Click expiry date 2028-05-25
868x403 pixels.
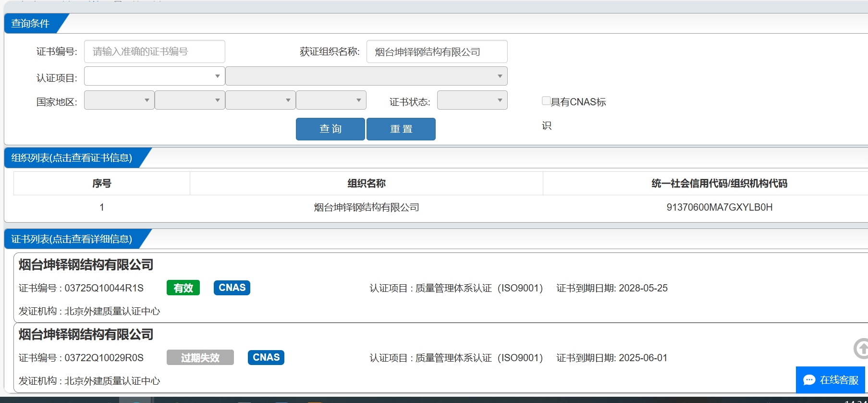pyautogui.click(x=643, y=288)
